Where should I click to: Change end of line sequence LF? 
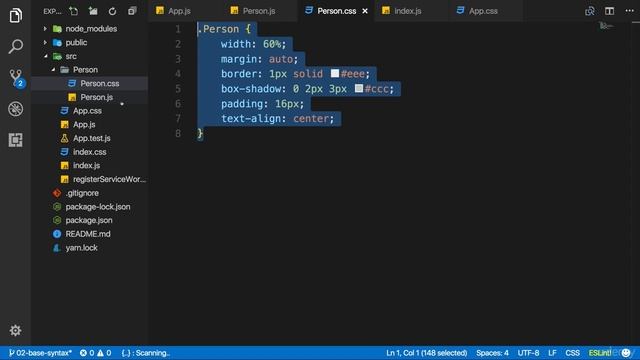click(552, 353)
